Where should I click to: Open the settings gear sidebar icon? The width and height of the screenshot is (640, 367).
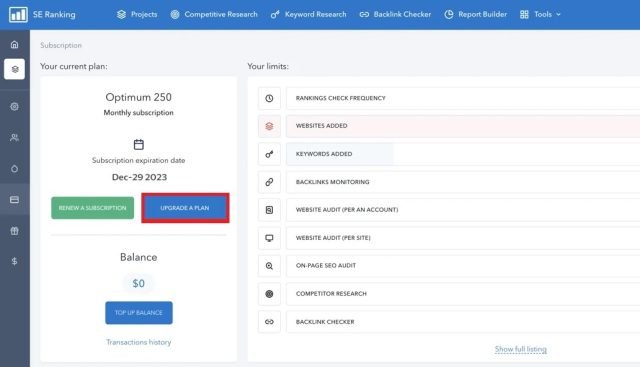point(14,107)
